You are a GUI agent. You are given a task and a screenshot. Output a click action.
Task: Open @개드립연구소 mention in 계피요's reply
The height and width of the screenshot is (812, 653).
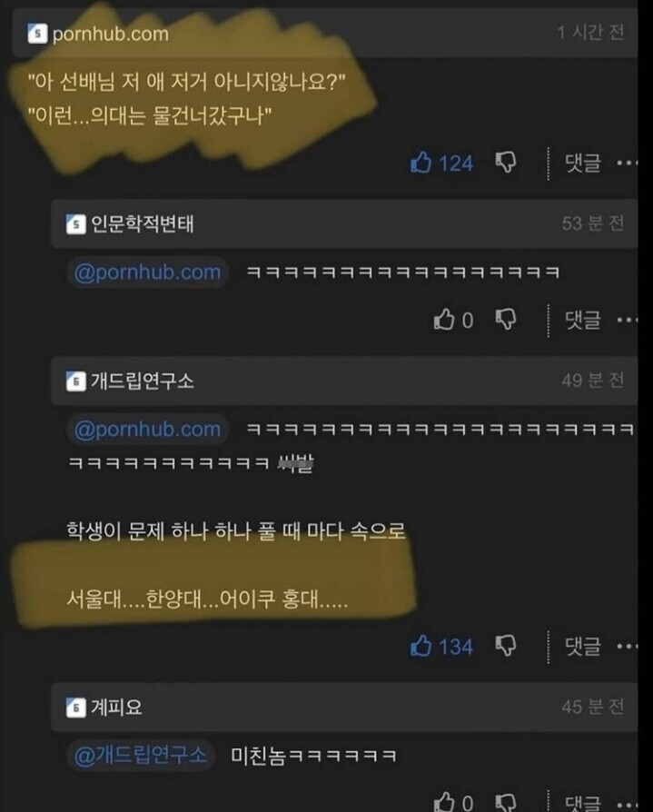click(x=141, y=756)
